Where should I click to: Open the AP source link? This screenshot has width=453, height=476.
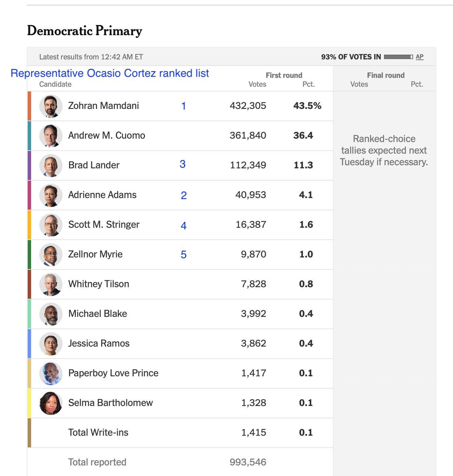point(420,57)
